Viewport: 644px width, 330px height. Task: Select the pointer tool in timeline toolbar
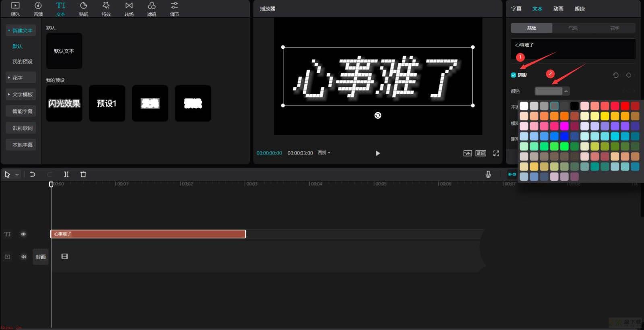tap(7, 174)
